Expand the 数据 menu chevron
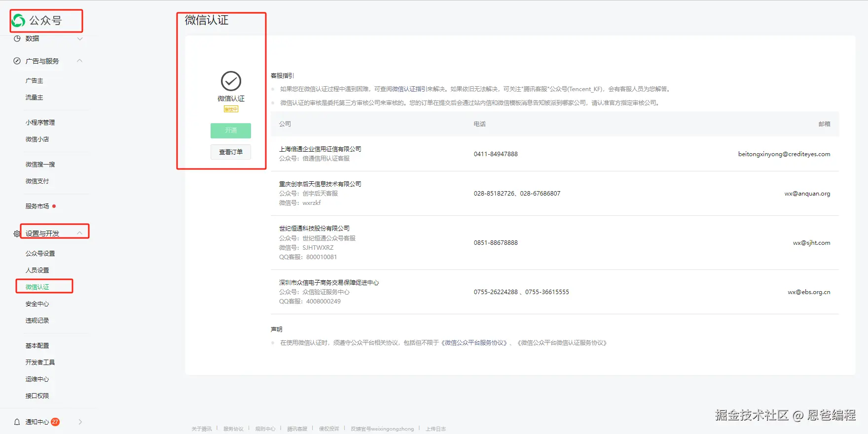The image size is (868, 434). coord(80,38)
